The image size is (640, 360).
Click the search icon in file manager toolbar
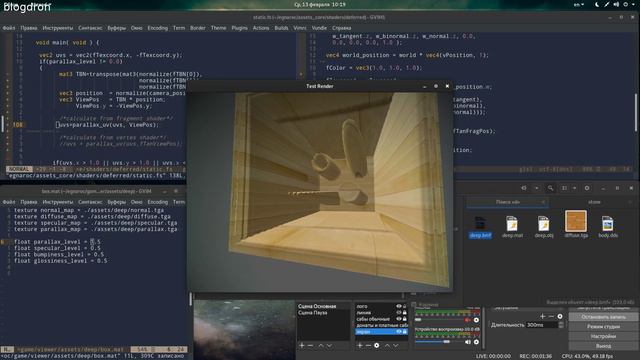point(551,188)
